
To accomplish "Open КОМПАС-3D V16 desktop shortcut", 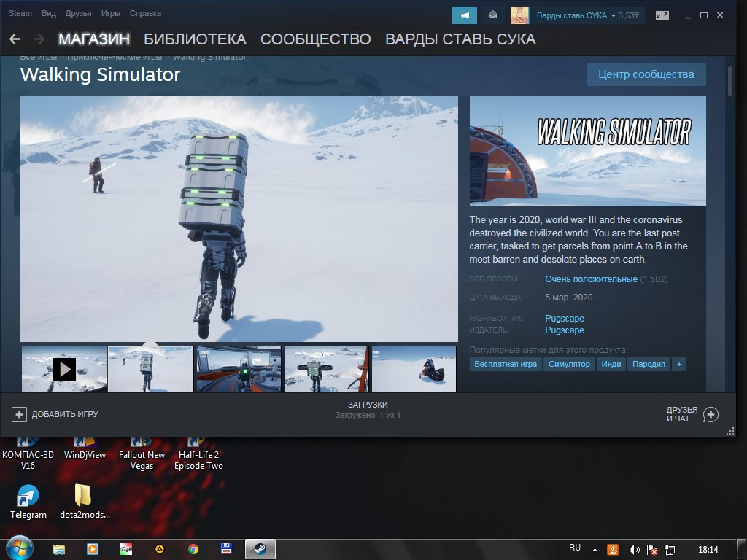I will click(x=28, y=455).
